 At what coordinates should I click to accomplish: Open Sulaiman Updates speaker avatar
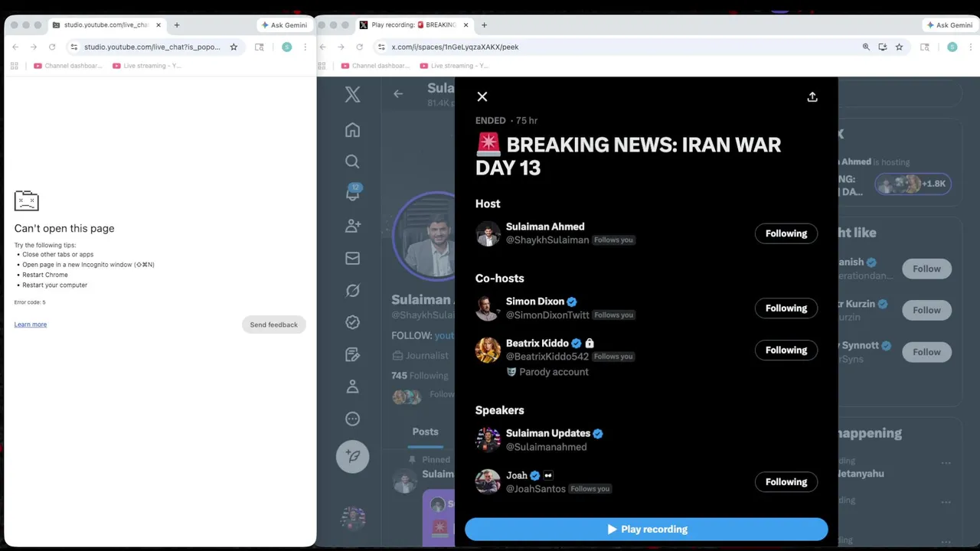pyautogui.click(x=488, y=440)
